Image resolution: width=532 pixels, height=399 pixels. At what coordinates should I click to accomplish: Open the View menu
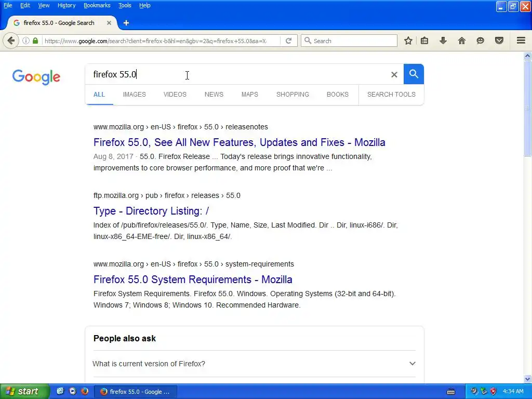(44, 5)
